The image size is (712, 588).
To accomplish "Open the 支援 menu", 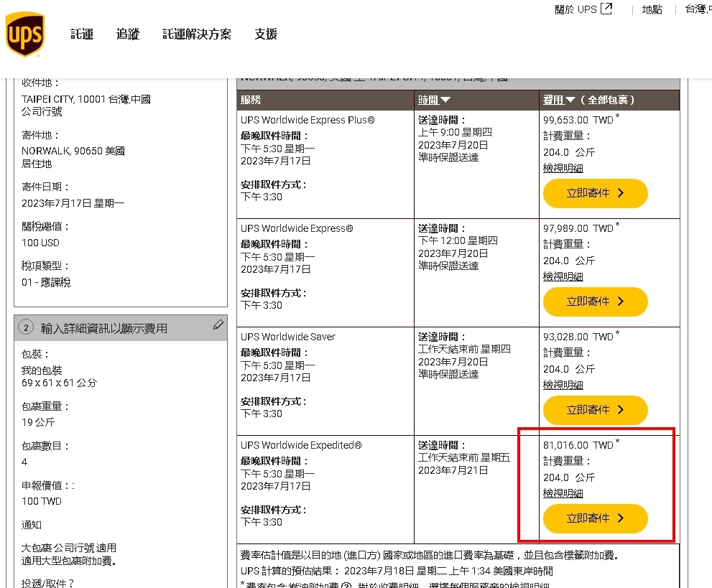I will click(266, 34).
